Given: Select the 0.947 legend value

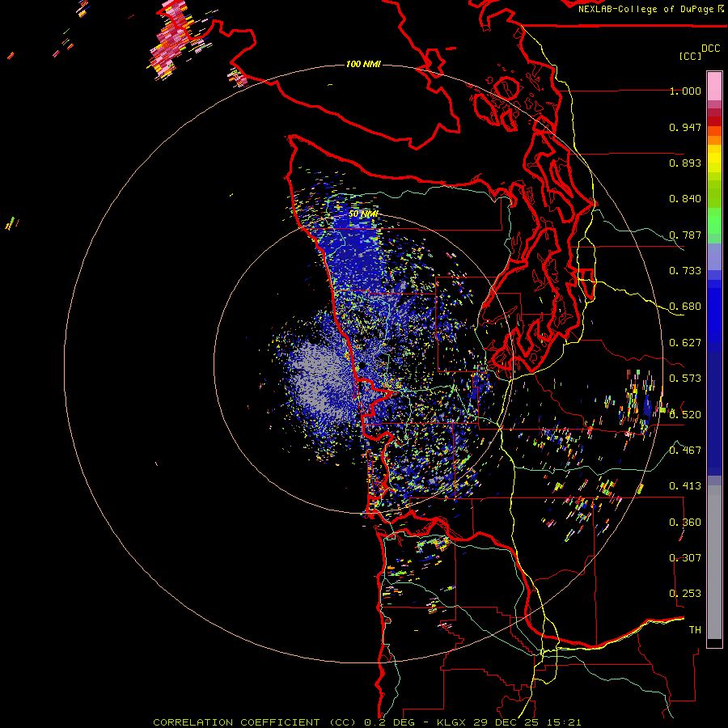Looking at the screenshot, I should pyautogui.click(x=685, y=127).
